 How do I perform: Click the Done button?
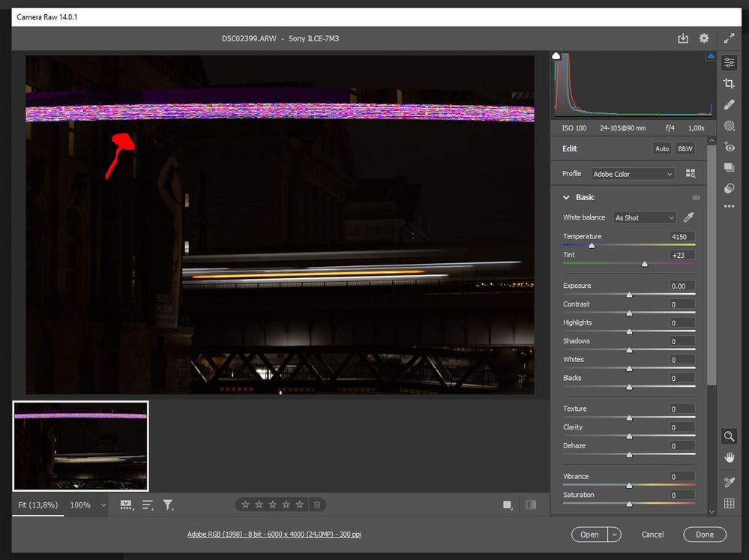pos(705,535)
